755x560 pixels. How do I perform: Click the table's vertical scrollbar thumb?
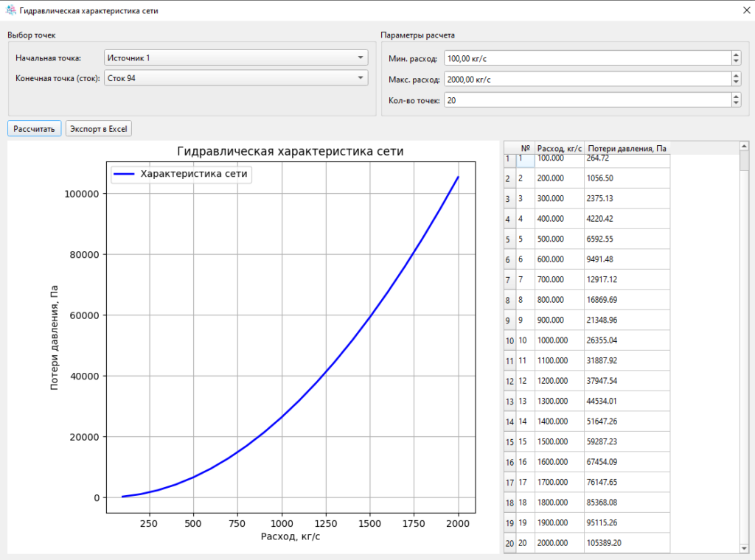click(x=745, y=161)
